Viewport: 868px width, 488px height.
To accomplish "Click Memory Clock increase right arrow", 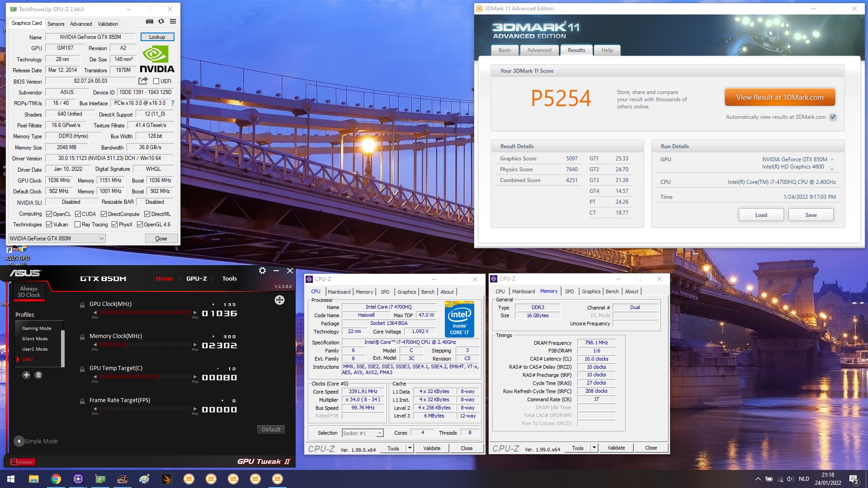I will pyautogui.click(x=195, y=345).
